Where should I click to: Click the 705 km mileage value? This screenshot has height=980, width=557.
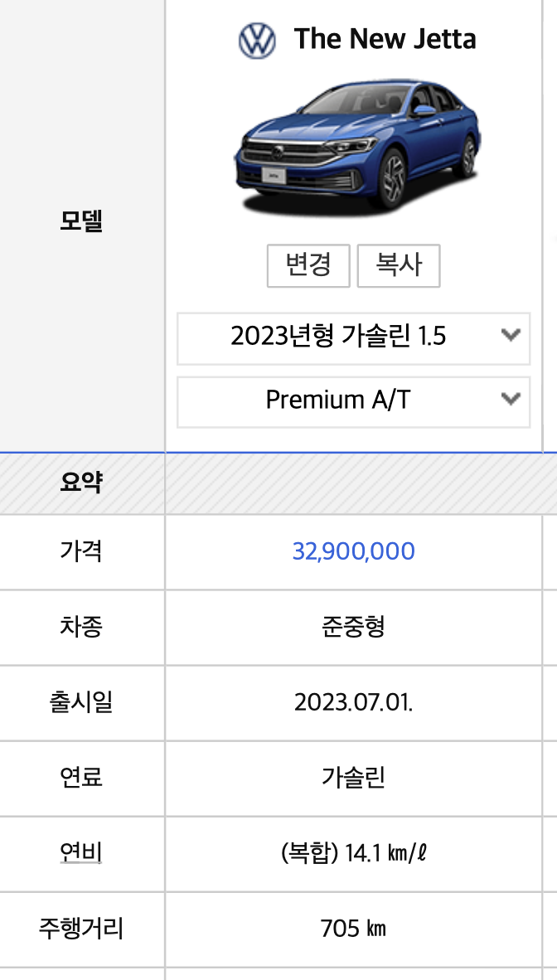(x=353, y=929)
